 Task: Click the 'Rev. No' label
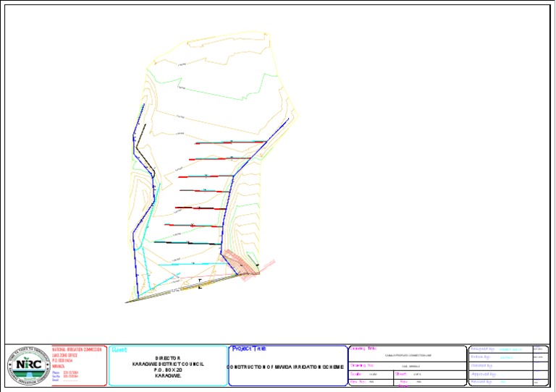tap(358, 382)
